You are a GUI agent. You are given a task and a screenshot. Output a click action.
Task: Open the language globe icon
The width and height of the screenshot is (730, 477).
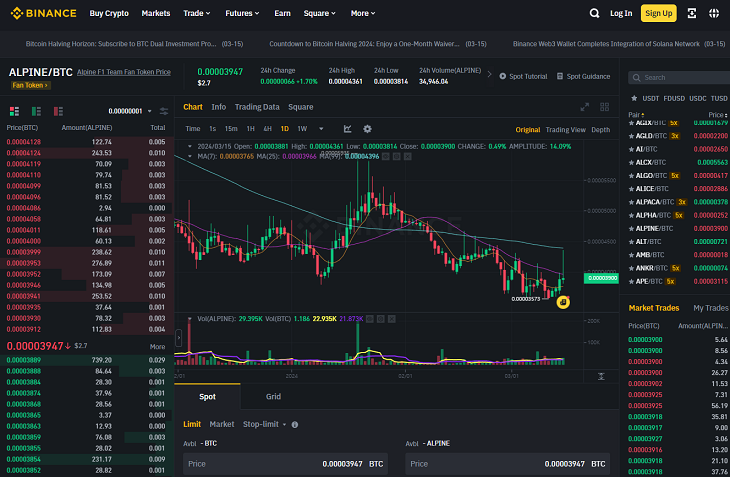point(714,13)
